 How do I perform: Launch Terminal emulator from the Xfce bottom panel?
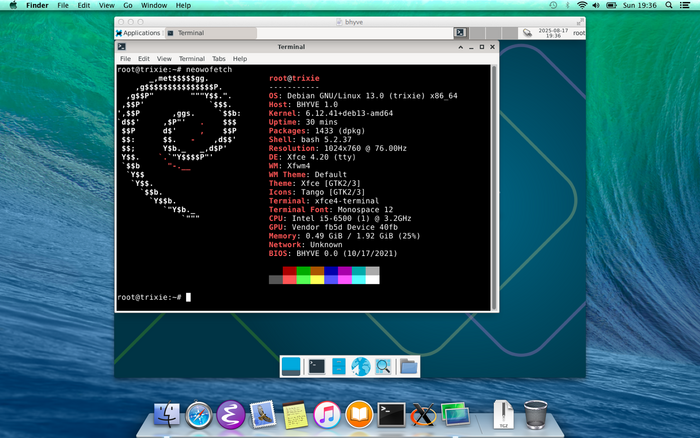click(x=317, y=367)
